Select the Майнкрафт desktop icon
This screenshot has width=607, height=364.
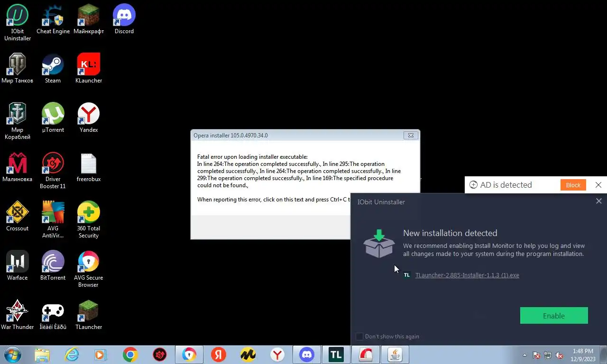[89, 19]
